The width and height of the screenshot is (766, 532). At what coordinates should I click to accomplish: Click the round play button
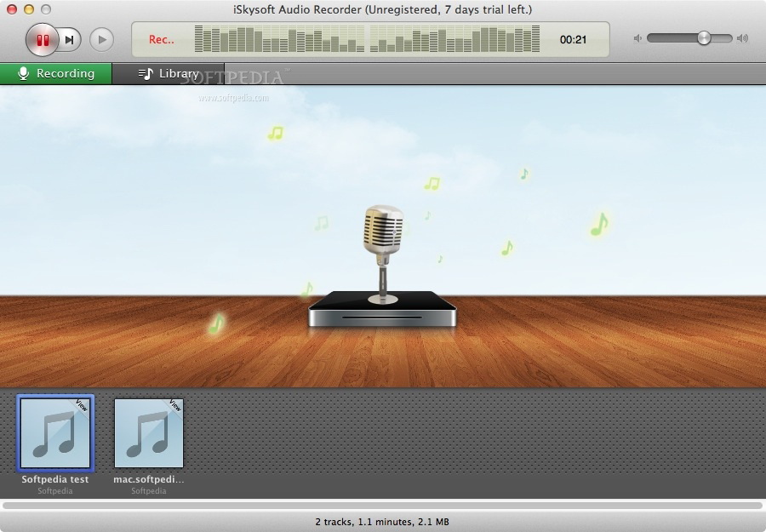point(101,39)
